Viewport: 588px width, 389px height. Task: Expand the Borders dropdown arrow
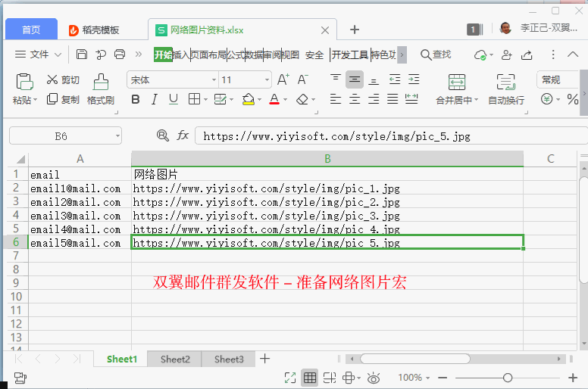pos(205,100)
